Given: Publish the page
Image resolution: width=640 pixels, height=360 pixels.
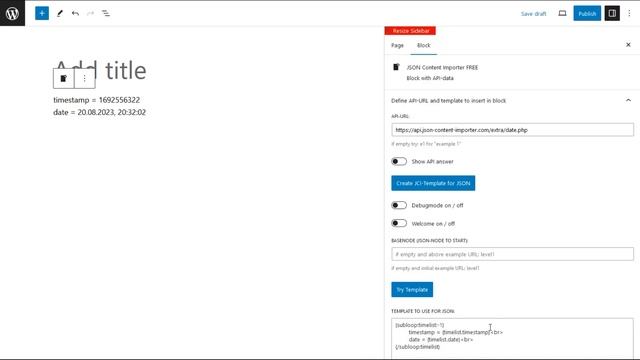Looking at the screenshot, I should (587, 13).
